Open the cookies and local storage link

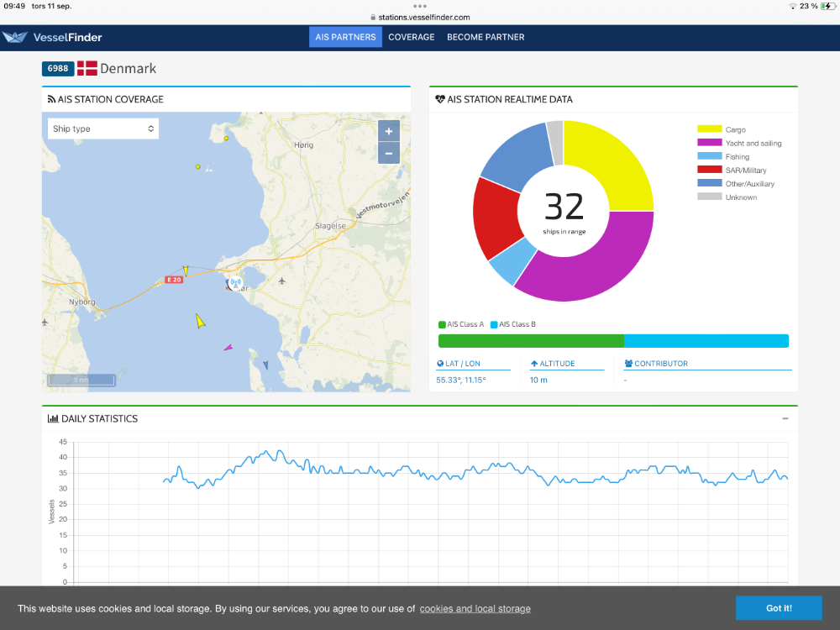click(x=475, y=609)
